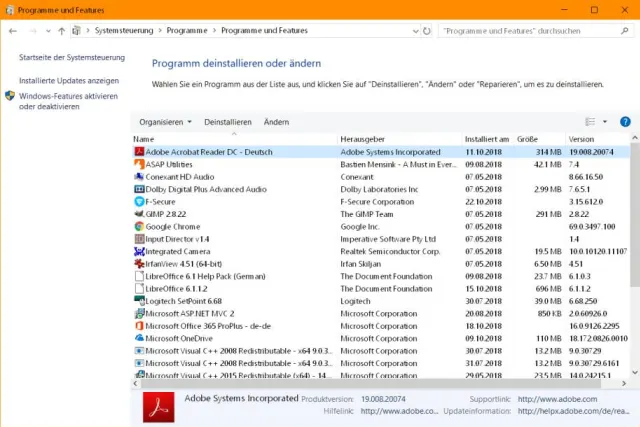Image resolution: width=640 pixels, height=427 pixels.
Task: Select the F-Secure shield icon entry
Action: 139,201
